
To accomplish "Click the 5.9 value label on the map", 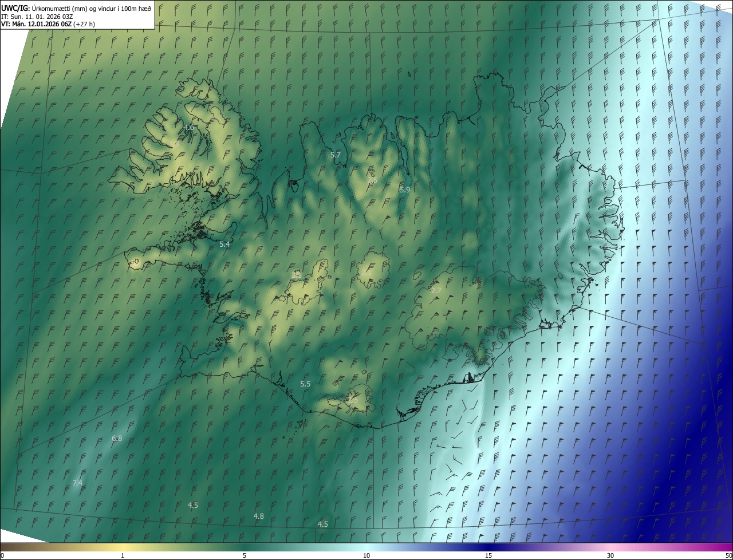I will pos(405,190).
